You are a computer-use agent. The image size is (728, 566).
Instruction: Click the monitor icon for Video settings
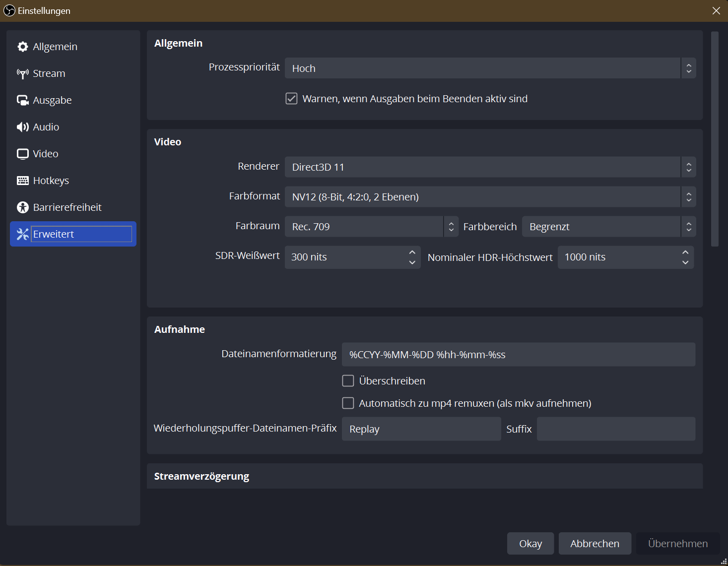pyautogui.click(x=22, y=154)
